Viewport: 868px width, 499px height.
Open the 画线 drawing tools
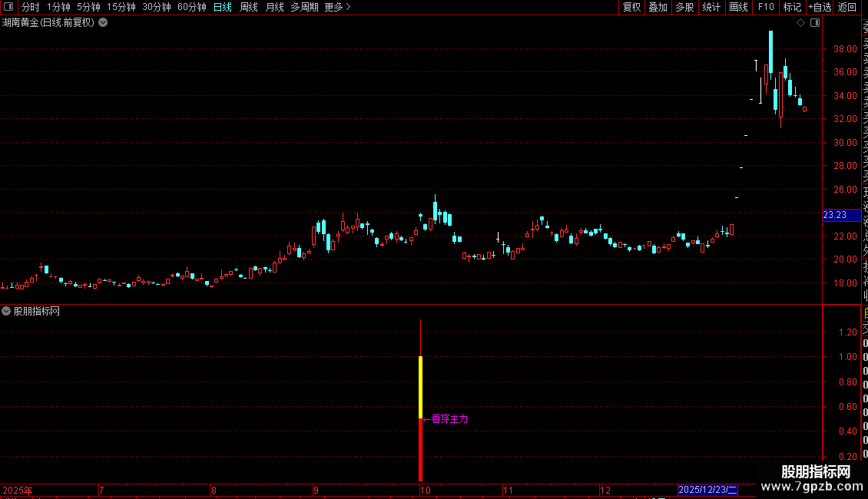[x=738, y=7]
